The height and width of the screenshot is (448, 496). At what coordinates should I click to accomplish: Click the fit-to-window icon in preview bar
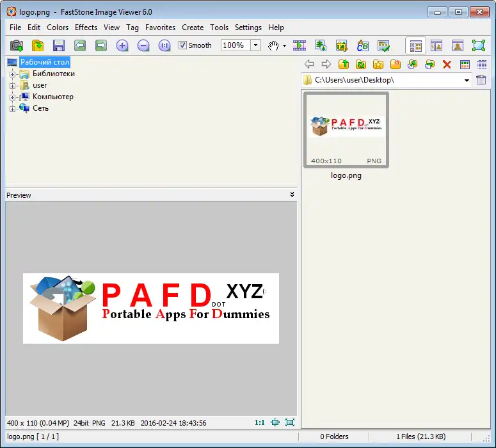click(x=275, y=422)
